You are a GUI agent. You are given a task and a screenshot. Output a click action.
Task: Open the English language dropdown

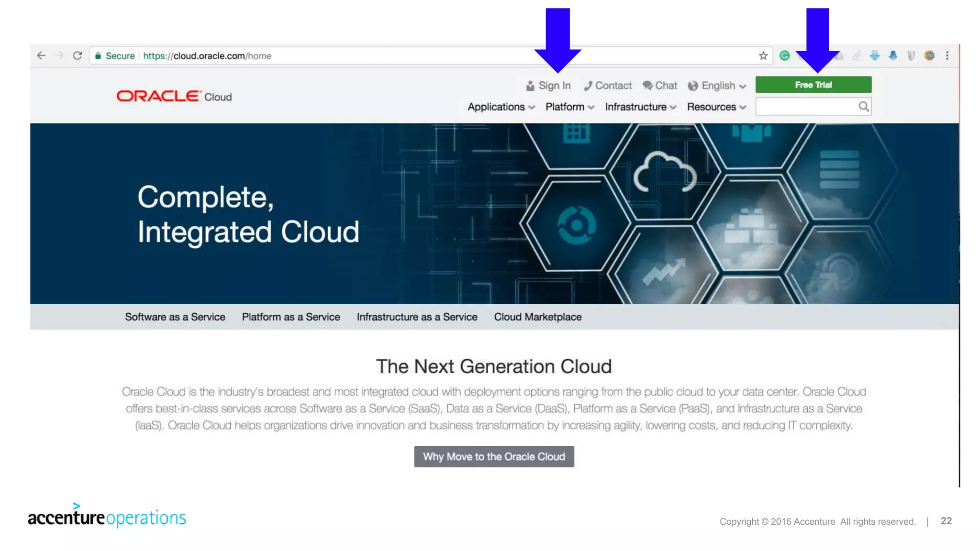tap(717, 86)
